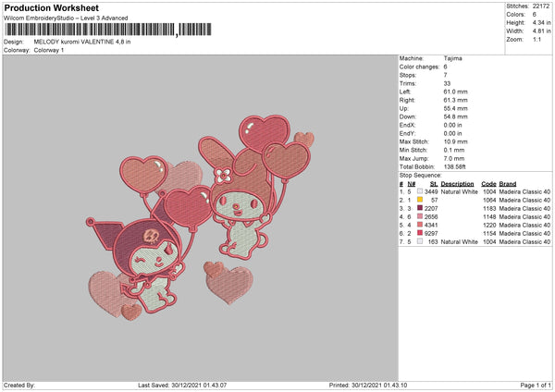Select the 'Brand' column header

508,184
